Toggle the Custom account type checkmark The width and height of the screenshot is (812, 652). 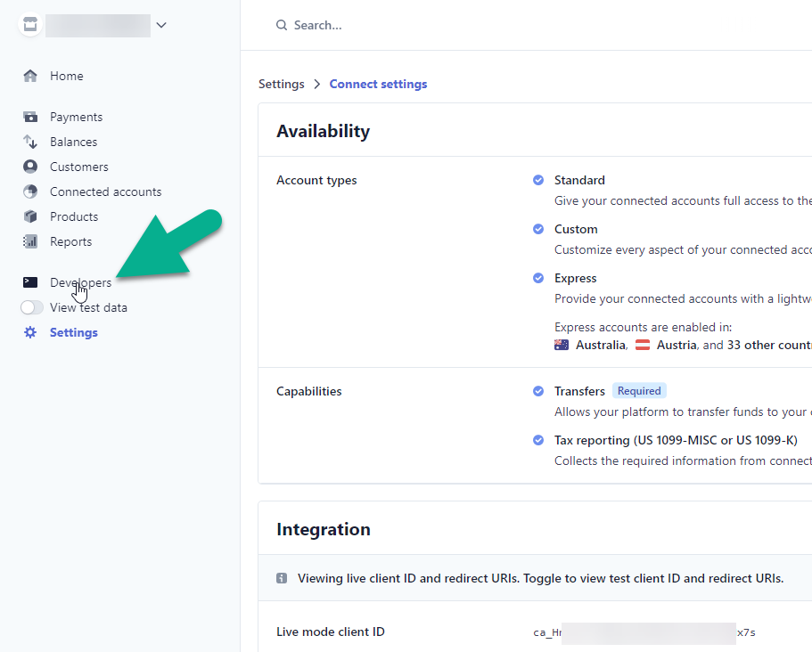[538, 229]
